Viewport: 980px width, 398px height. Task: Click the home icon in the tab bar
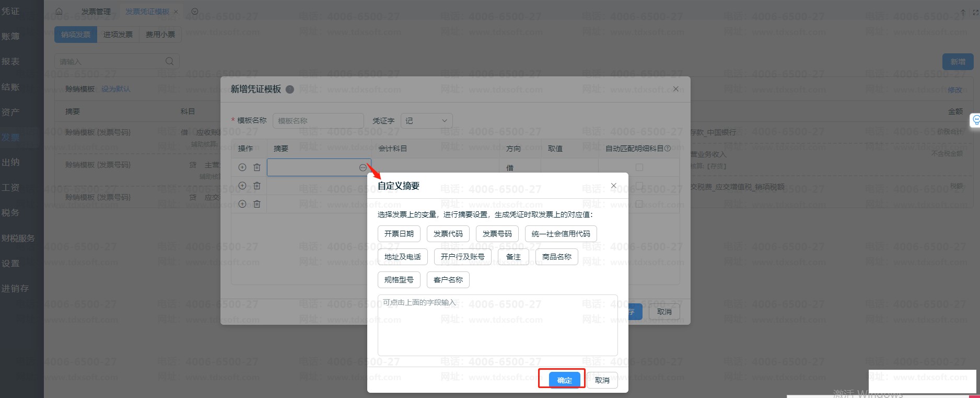(59, 12)
